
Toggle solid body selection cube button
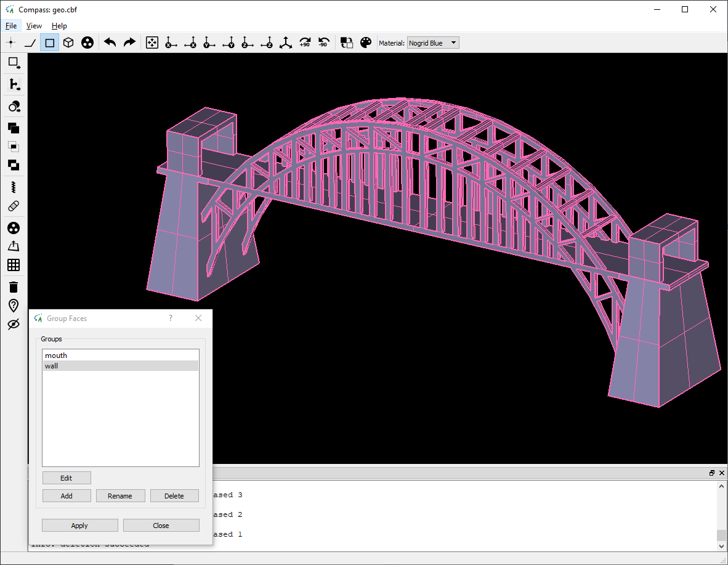pyautogui.click(x=69, y=43)
